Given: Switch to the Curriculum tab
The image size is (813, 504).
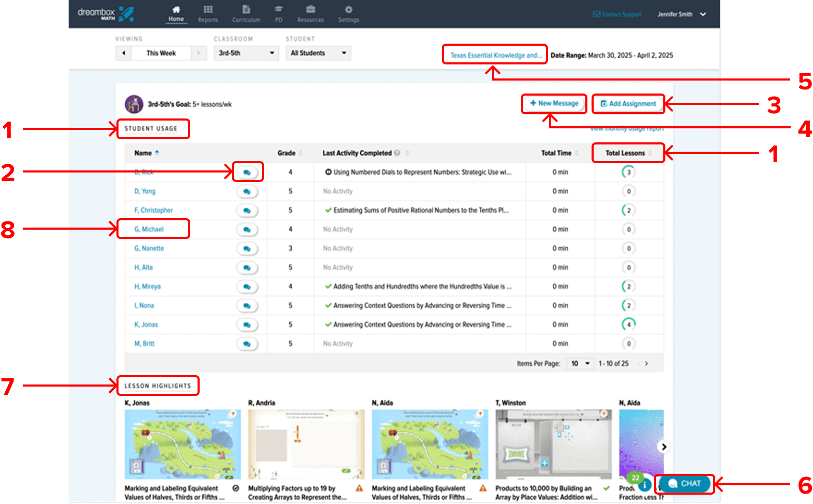Looking at the screenshot, I should point(246,14).
